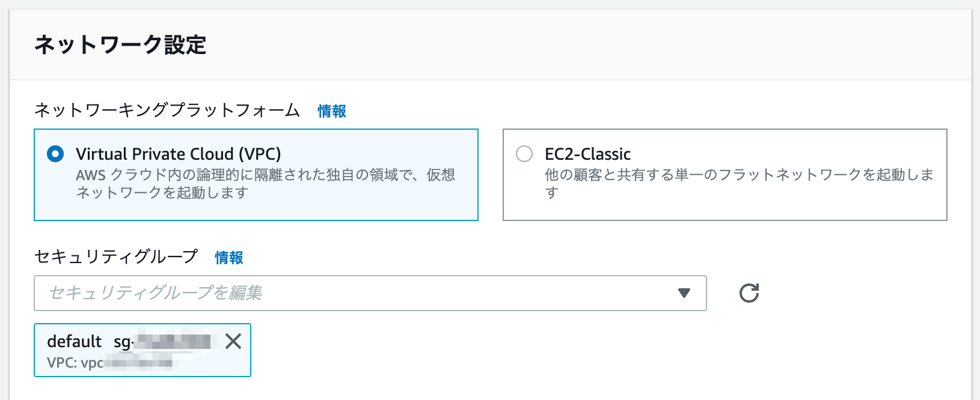
Task: Click the セキュリティグループを編集 input field
Action: tap(370, 293)
